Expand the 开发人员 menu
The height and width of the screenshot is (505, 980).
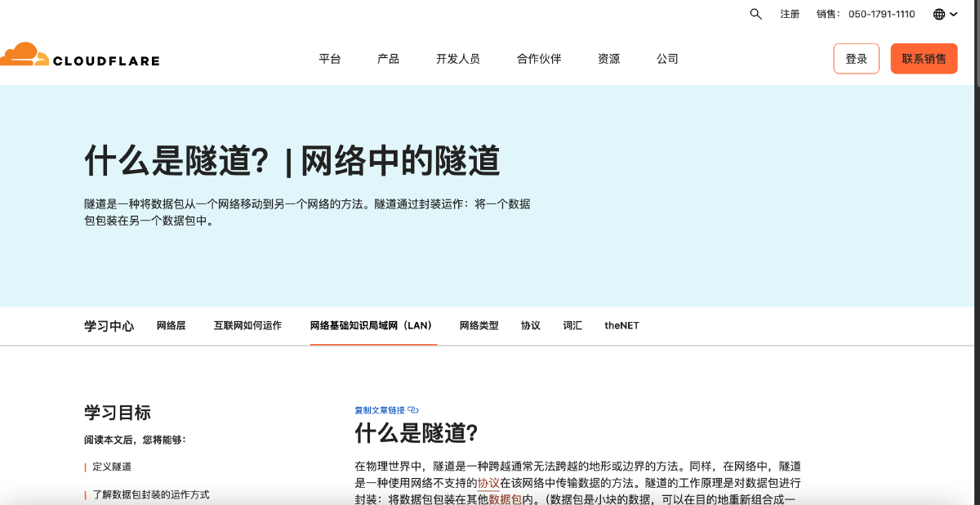(457, 59)
